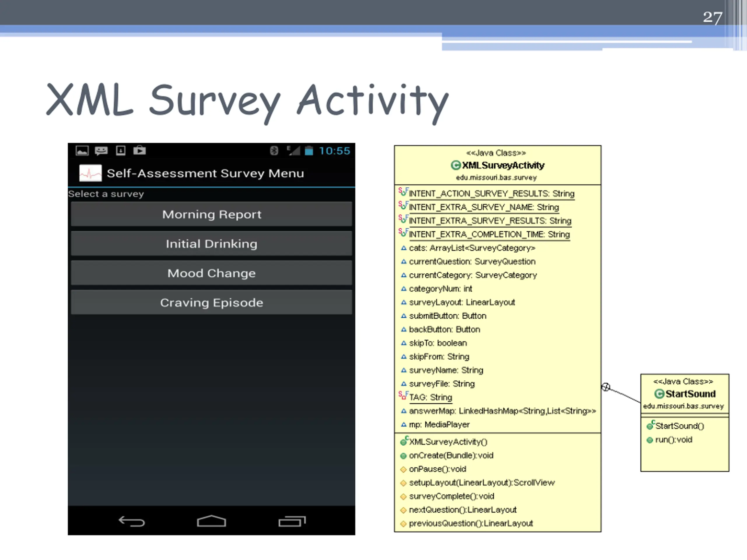Screen dimensions: 747x560
Task: Click the constructor icon beside StartSound()
Action: [650, 425]
